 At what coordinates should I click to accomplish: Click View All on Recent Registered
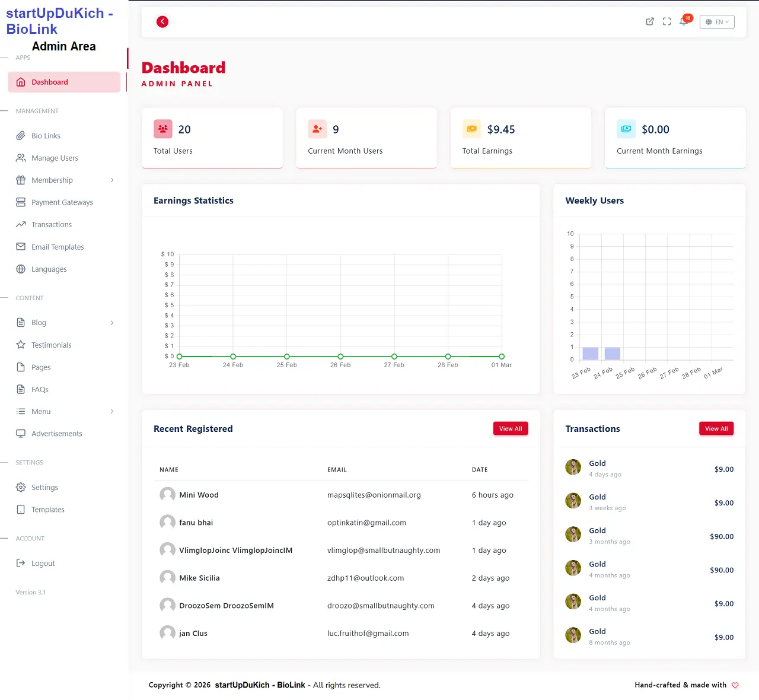[x=511, y=428]
